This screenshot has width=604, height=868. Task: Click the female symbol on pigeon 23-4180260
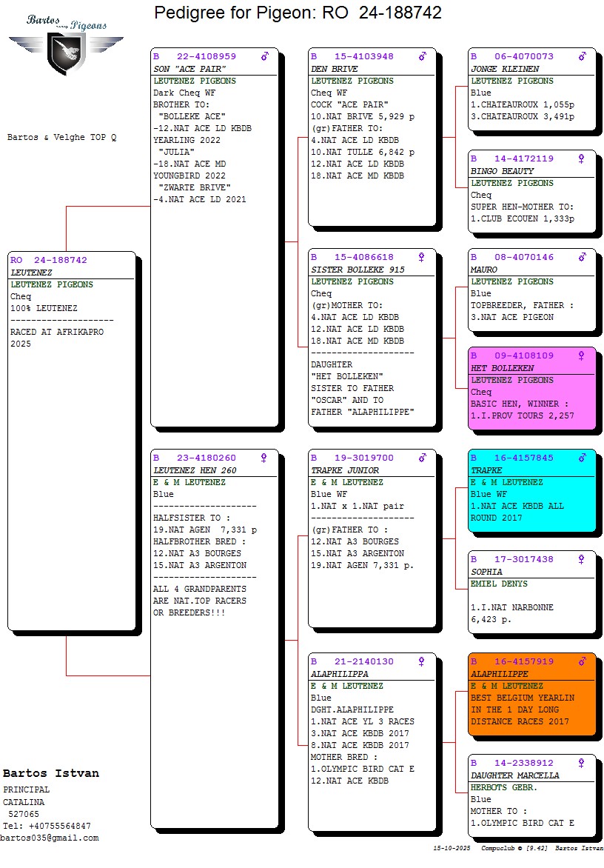click(264, 458)
